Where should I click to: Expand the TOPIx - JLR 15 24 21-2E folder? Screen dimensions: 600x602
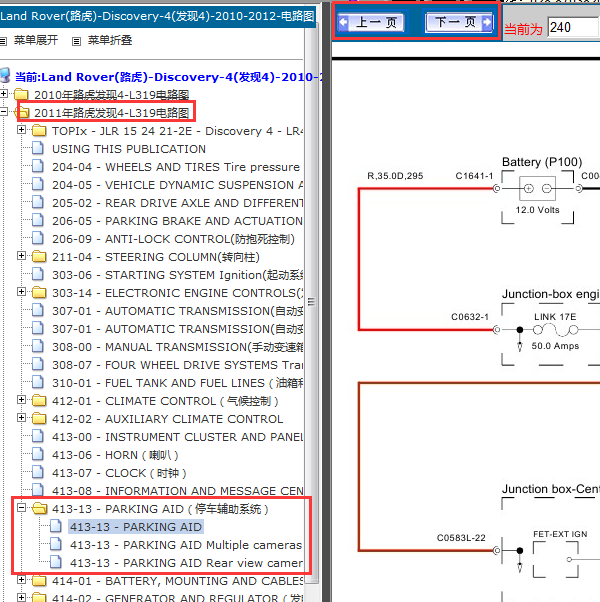(21, 130)
